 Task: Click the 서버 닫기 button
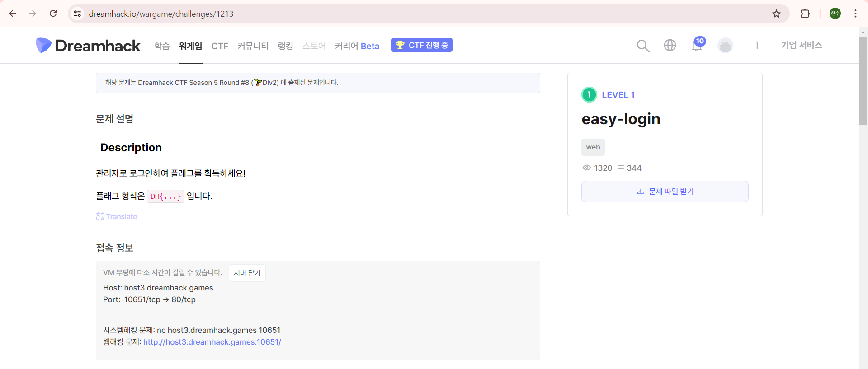click(247, 273)
